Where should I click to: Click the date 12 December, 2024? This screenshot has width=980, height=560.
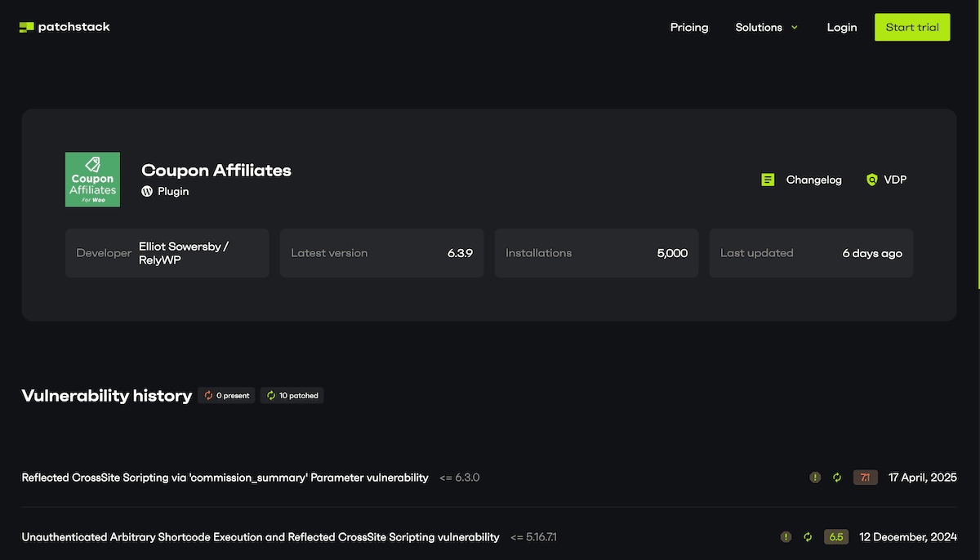(908, 537)
